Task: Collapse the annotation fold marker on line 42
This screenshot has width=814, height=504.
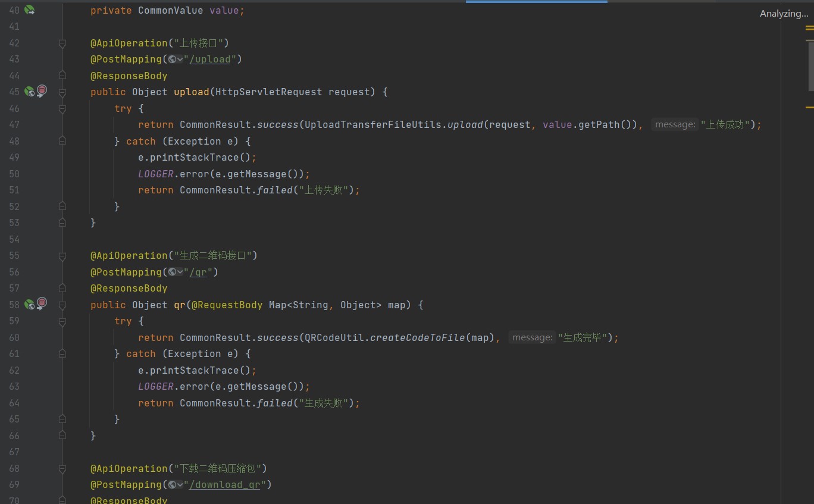Action: pos(62,43)
